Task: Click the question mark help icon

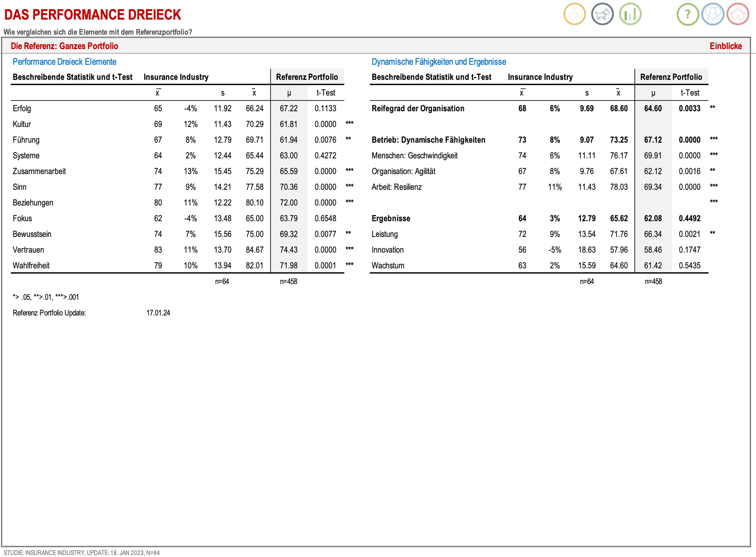Action: click(x=688, y=14)
